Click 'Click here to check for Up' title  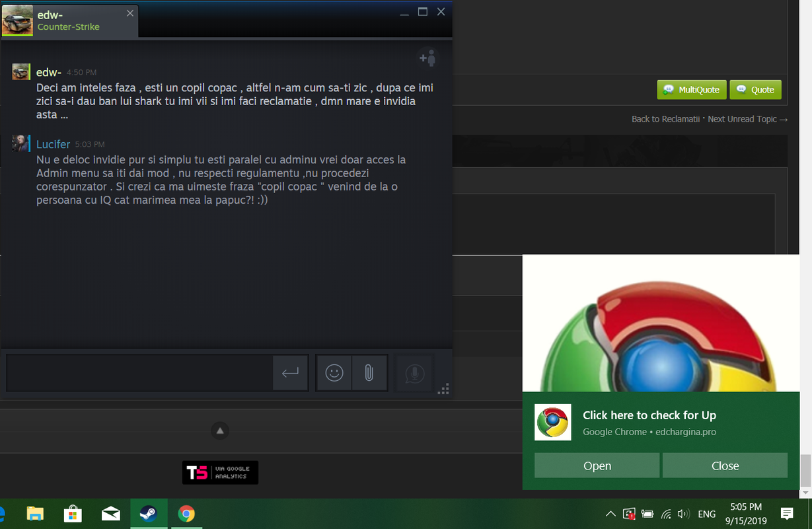point(649,415)
